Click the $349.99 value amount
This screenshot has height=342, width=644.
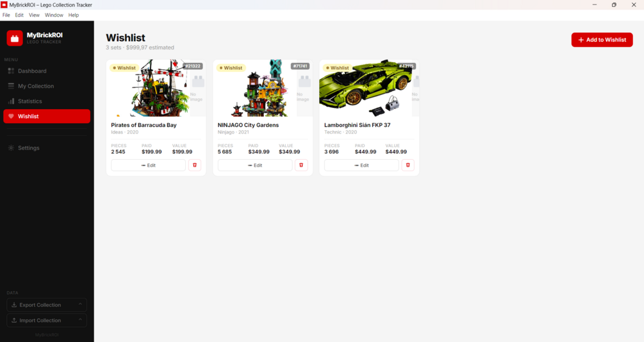[290, 151]
